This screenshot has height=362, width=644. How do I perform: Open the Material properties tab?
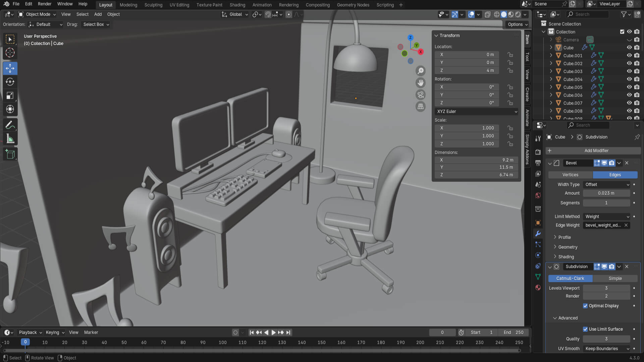(538, 288)
